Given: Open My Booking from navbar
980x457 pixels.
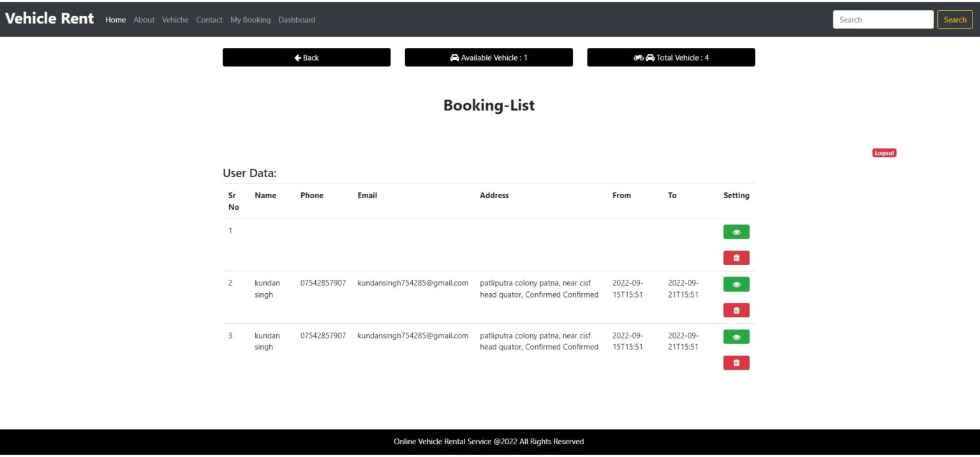Looking at the screenshot, I should (x=250, y=20).
